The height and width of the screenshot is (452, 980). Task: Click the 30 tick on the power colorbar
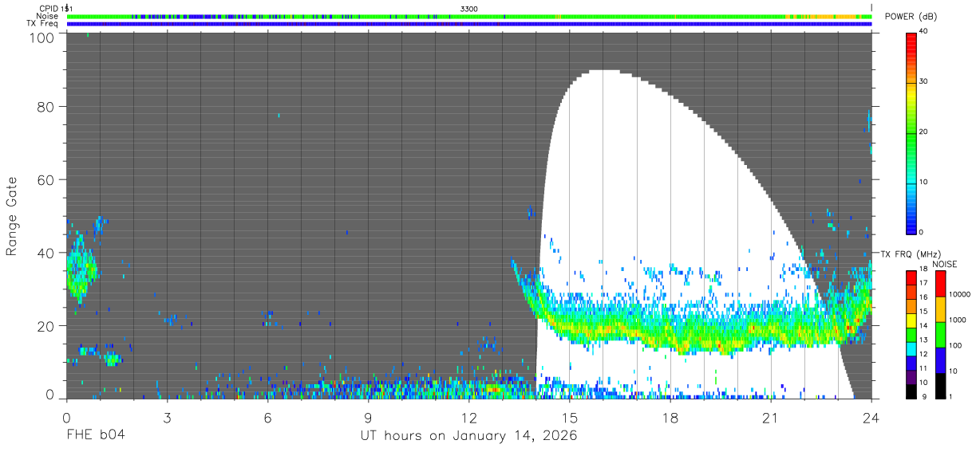click(x=924, y=81)
